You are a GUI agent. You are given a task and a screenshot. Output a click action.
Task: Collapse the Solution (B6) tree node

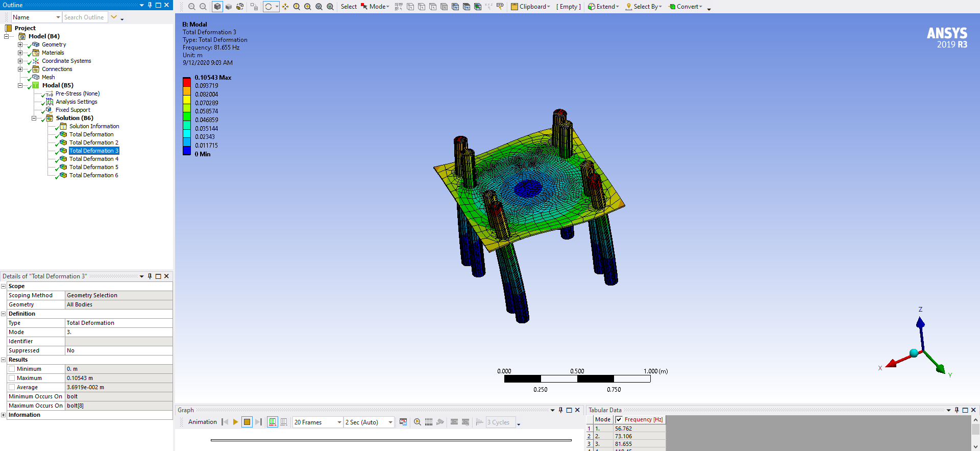(34, 118)
